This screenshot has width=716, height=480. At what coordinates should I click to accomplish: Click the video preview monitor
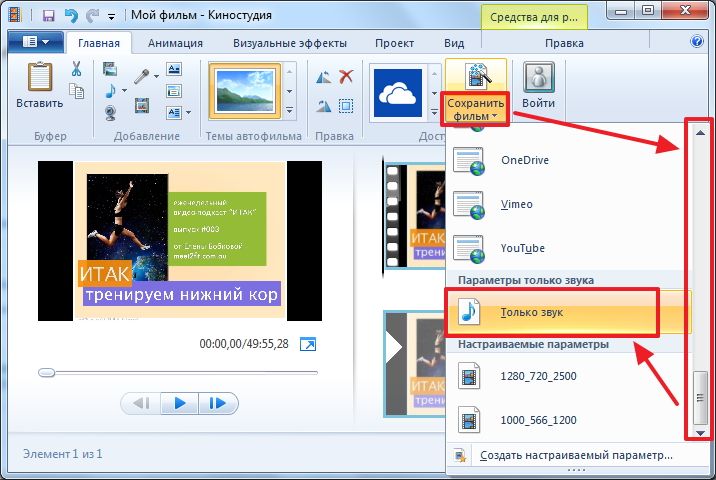180,241
